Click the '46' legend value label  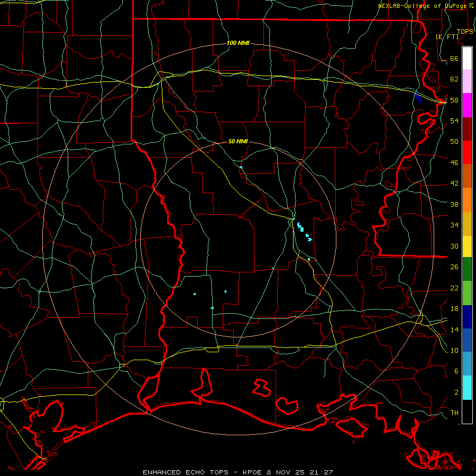point(454,163)
